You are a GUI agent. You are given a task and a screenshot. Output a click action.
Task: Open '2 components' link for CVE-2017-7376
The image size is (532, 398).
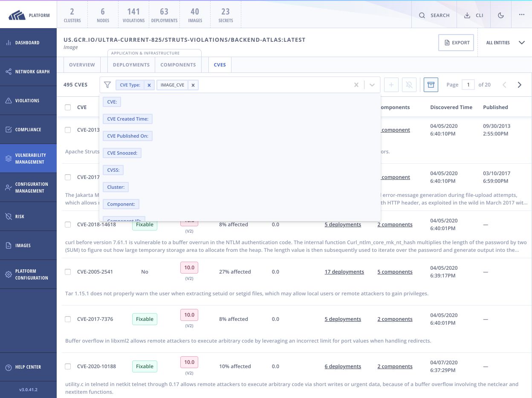point(395,319)
